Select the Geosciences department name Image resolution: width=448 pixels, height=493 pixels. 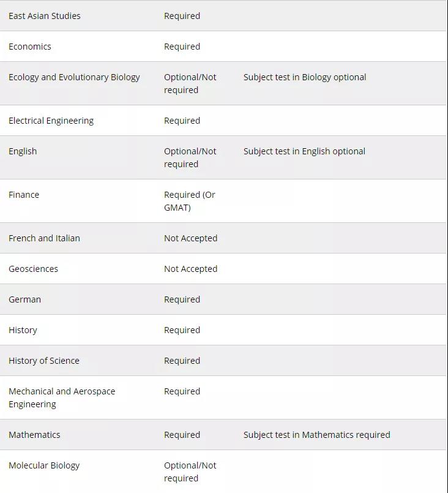(33, 269)
